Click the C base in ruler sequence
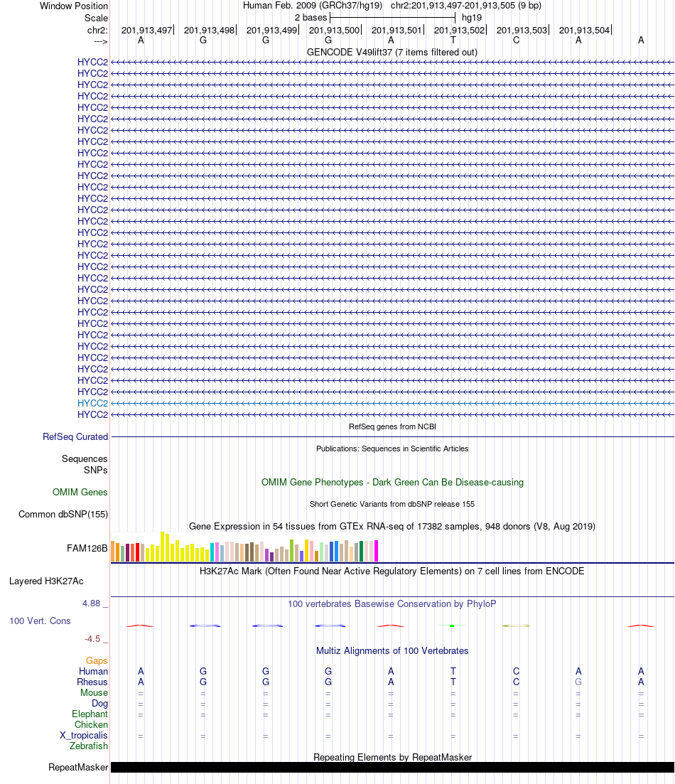The width and height of the screenshot is (675, 784). [x=516, y=40]
